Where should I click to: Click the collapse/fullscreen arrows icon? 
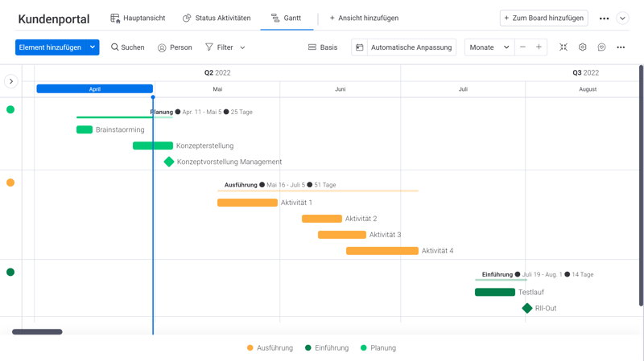click(563, 47)
